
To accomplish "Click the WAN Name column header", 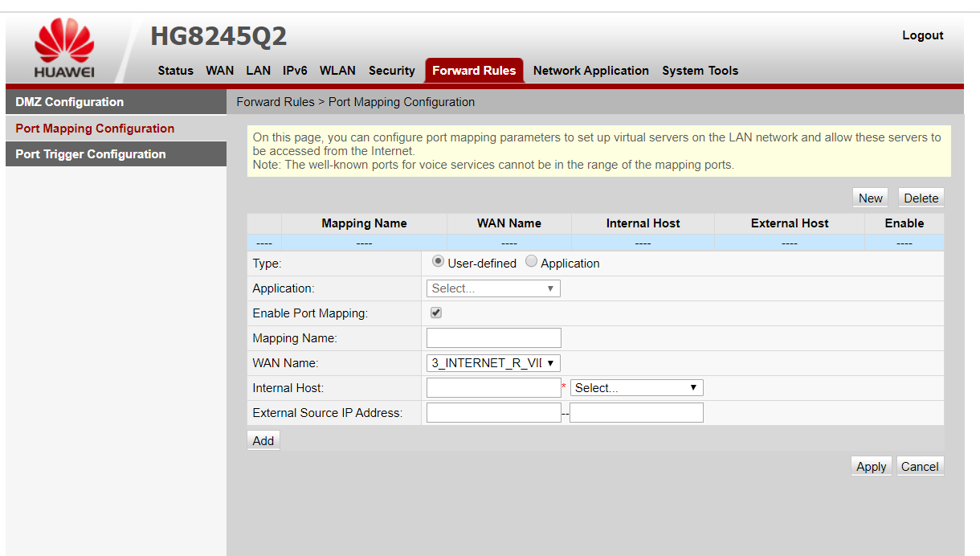I will point(509,223).
